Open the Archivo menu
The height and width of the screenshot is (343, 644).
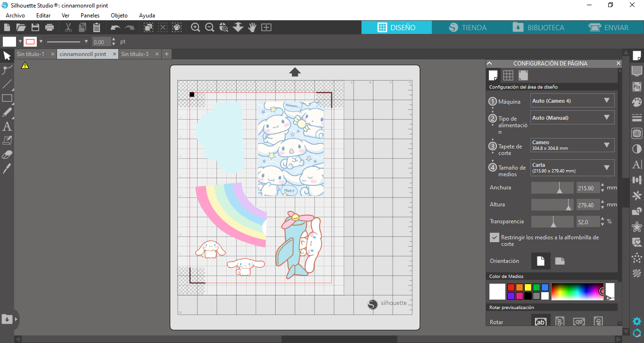tap(15, 16)
